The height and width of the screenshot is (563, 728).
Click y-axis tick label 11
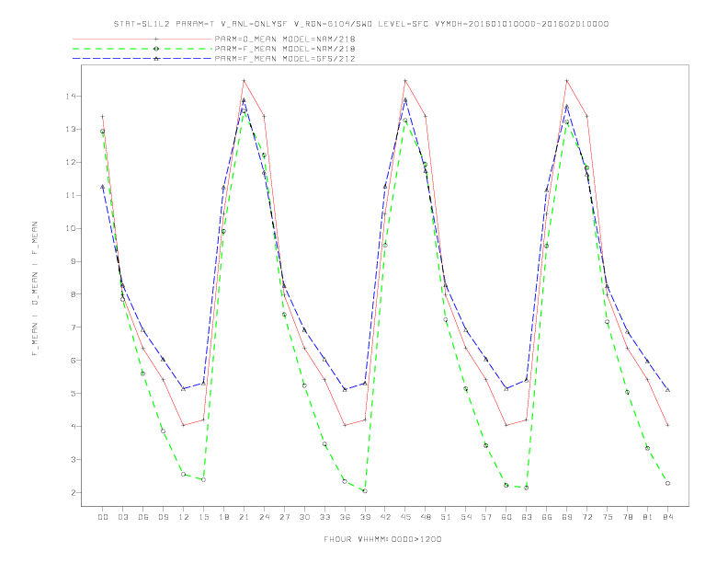[71, 195]
